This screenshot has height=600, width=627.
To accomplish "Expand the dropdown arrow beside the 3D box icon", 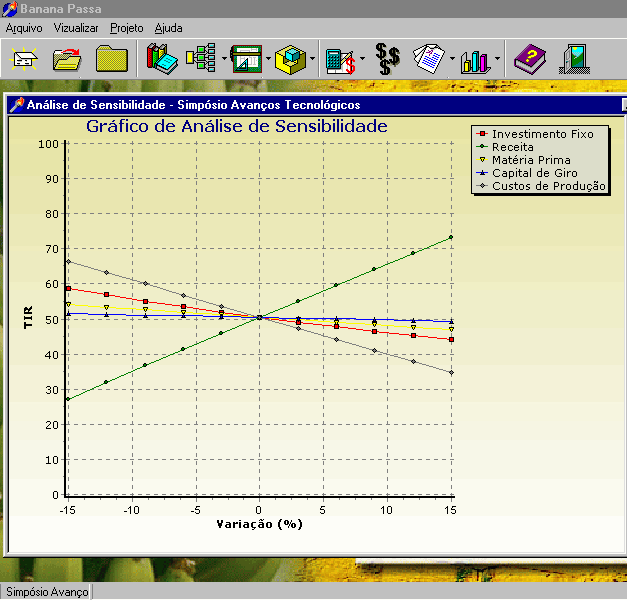I will click(313, 60).
